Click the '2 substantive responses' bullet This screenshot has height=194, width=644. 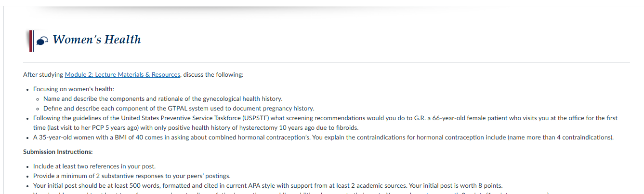tap(131, 176)
